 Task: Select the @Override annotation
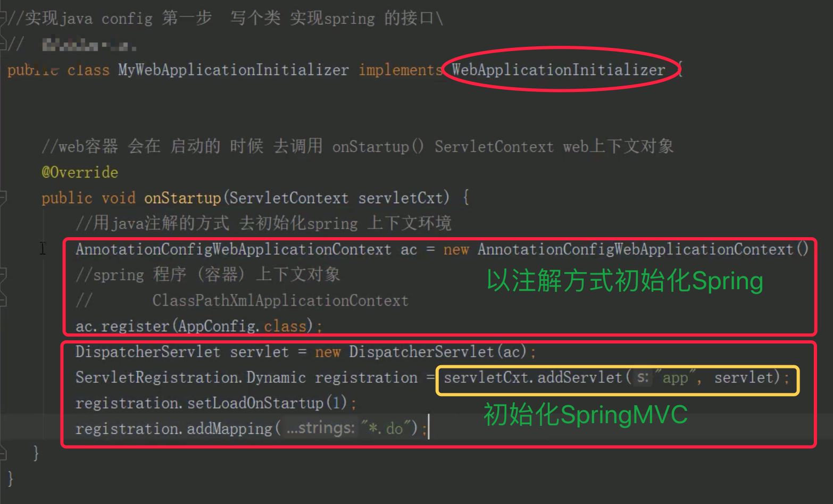[80, 172]
